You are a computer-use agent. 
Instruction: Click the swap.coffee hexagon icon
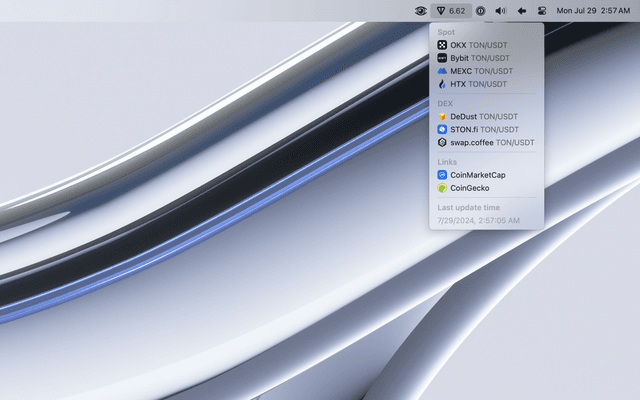442,142
